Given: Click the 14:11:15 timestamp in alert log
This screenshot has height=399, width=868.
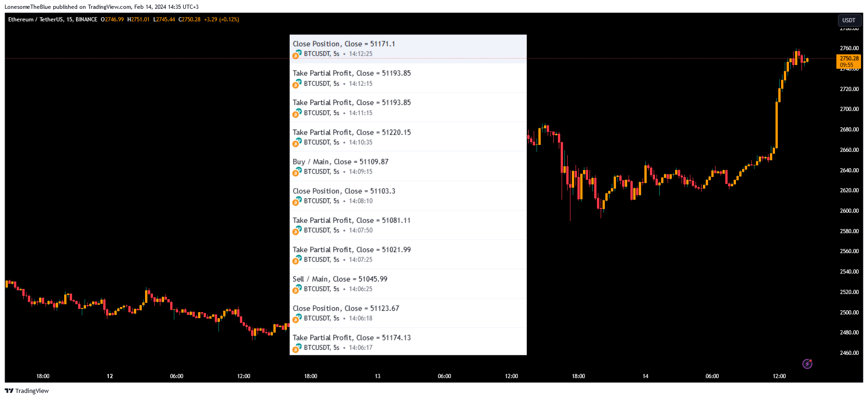Looking at the screenshot, I should point(361,113).
